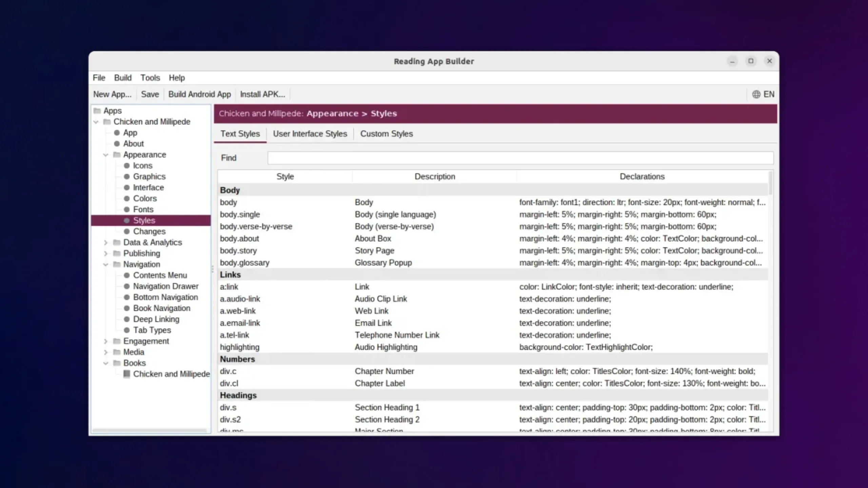Select Graphics under Appearance
Screen dimensions: 868x488
coord(150,177)
